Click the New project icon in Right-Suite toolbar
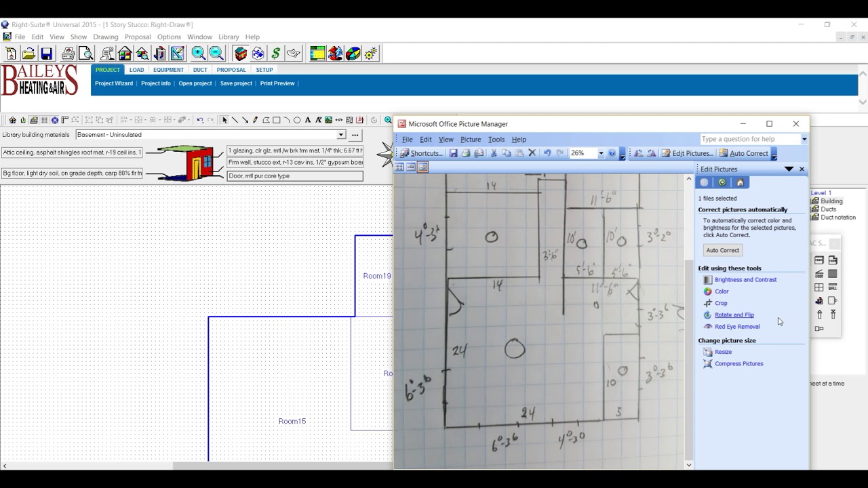This screenshot has width=868, height=488. pos(11,54)
